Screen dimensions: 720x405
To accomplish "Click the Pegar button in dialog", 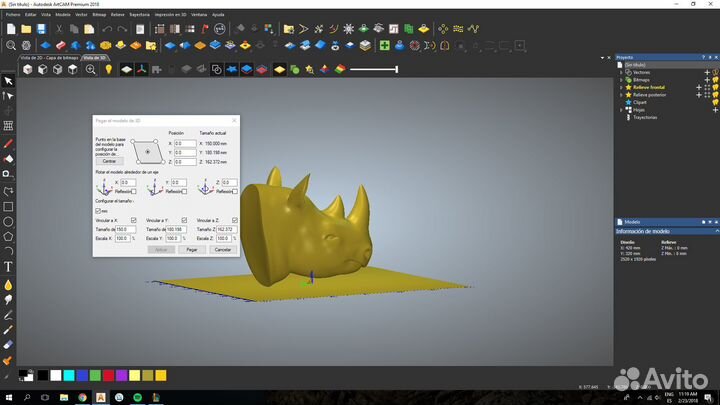I will [x=191, y=249].
